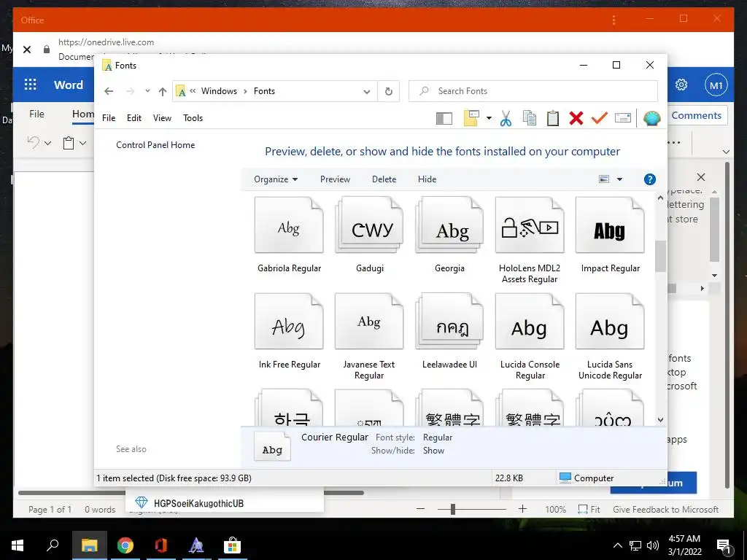
Task: Click the Preview pane icon in Fonts toolbar
Action: click(444, 118)
